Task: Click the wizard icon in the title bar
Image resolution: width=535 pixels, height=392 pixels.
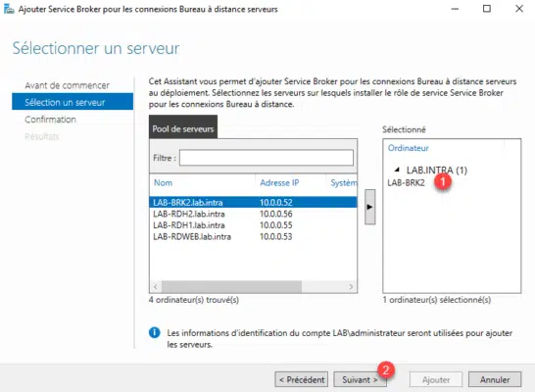Action: 9,9
